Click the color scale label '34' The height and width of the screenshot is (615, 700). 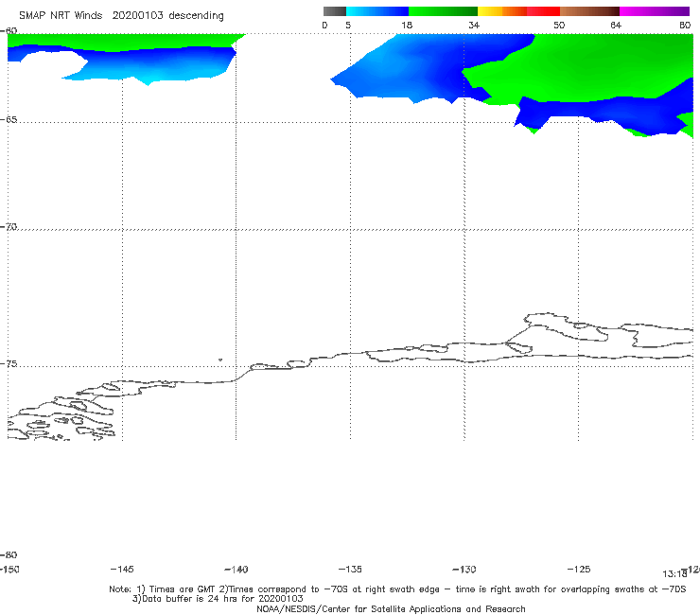click(474, 26)
